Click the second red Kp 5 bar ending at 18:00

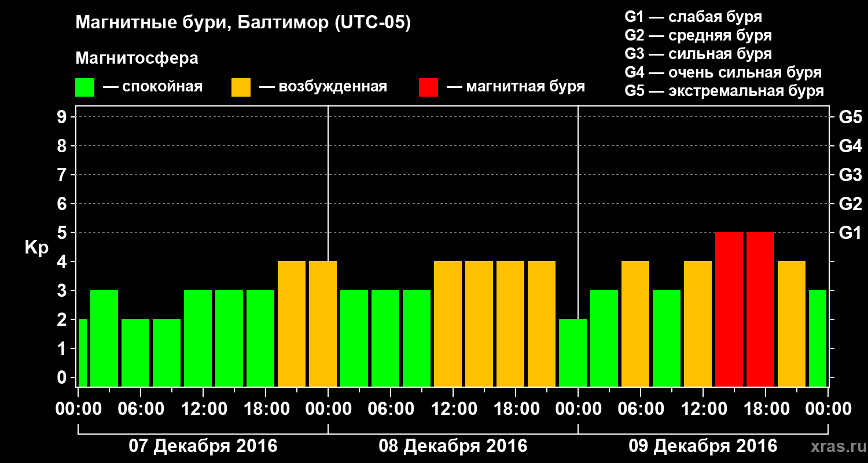[x=760, y=309]
